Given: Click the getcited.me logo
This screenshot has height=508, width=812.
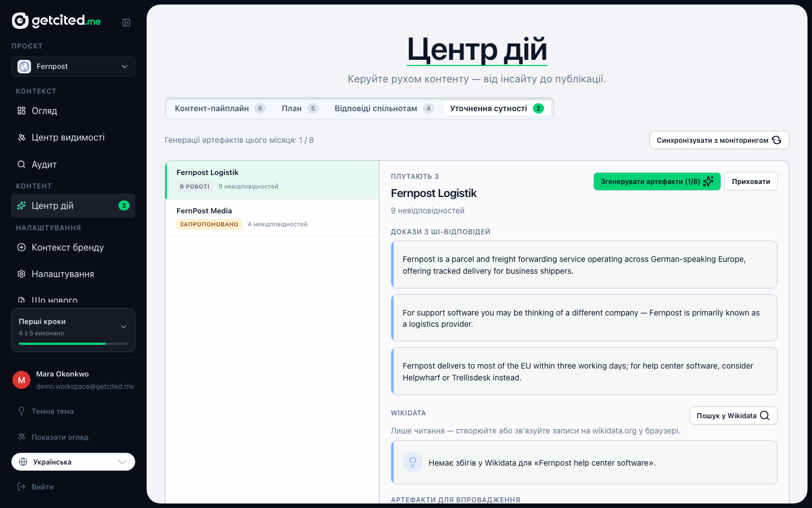Looking at the screenshot, I should [x=56, y=21].
